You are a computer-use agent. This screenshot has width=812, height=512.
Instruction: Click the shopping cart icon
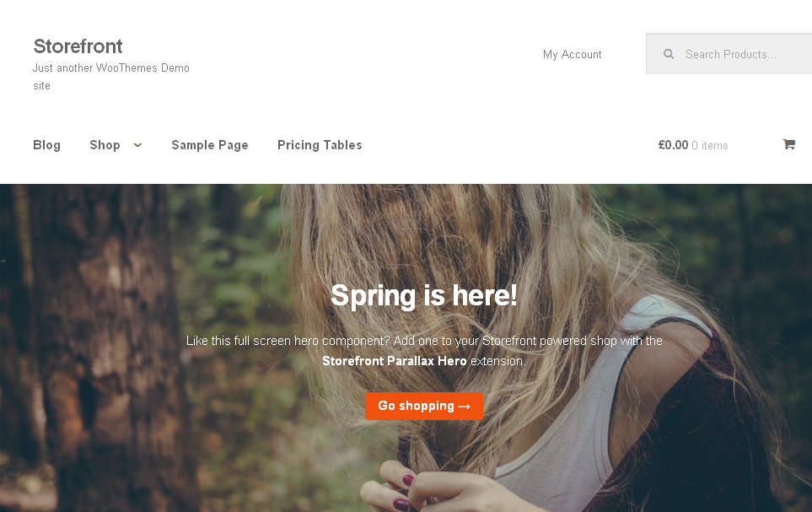click(x=788, y=144)
